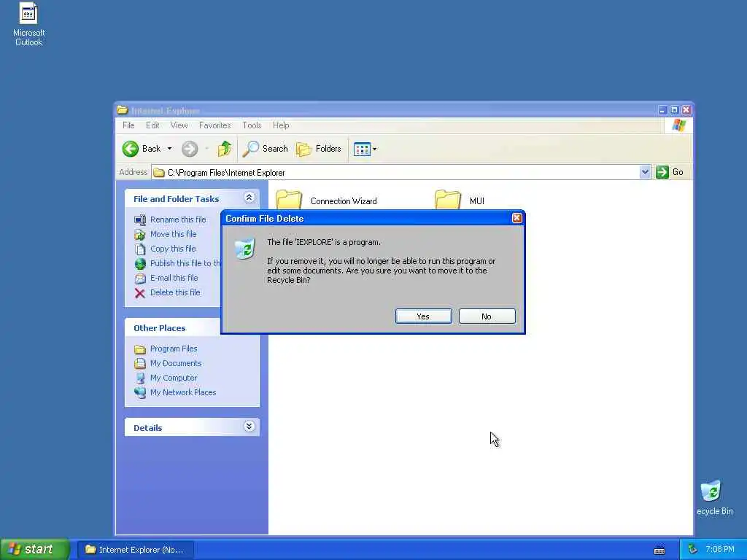Open the File menu

[128, 125]
